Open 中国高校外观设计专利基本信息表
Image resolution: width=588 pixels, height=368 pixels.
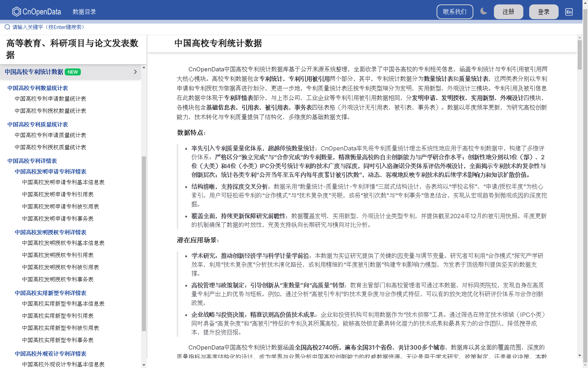(63, 364)
